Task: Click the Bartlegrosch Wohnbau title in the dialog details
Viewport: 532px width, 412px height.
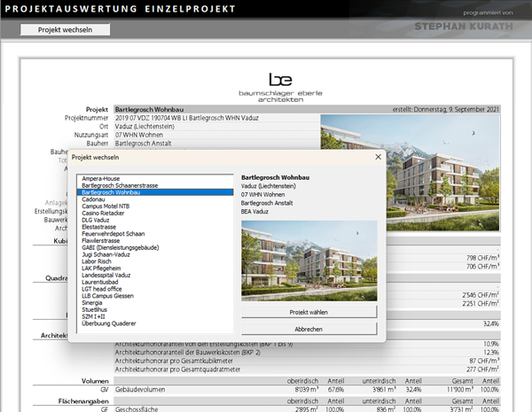Action: (275, 177)
